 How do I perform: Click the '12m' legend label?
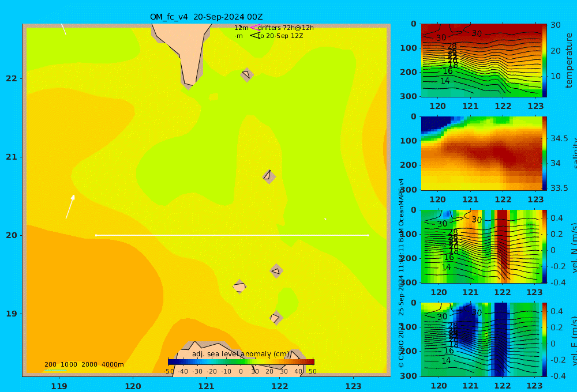241,28
